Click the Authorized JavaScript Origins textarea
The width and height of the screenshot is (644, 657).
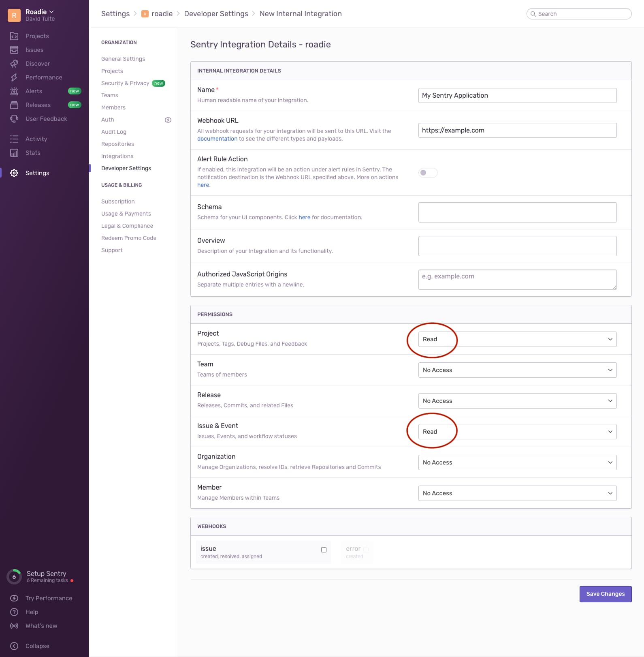[x=517, y=280]
